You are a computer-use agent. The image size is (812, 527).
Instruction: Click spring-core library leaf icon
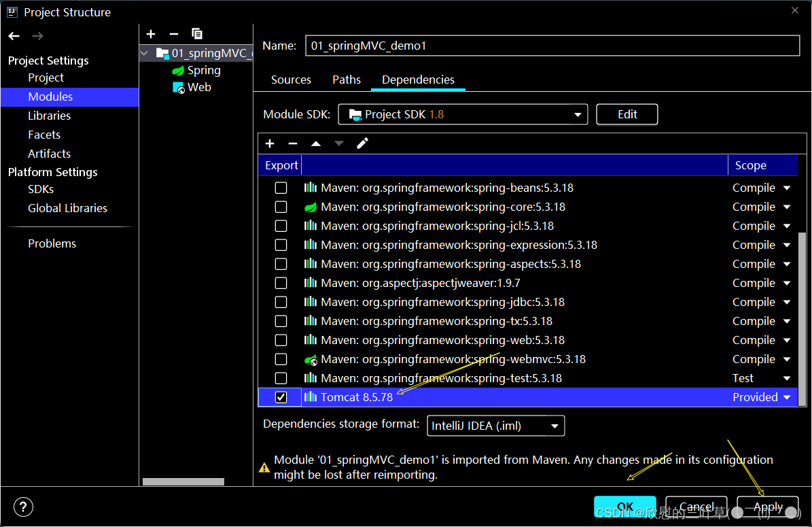point(311,207)
